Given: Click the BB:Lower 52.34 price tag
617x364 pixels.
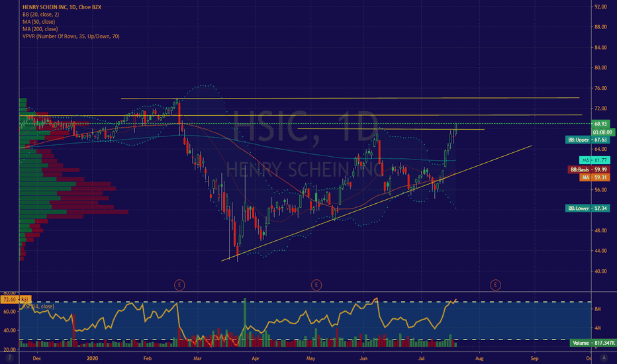Looking at the screenshot, I should point(587,208).
